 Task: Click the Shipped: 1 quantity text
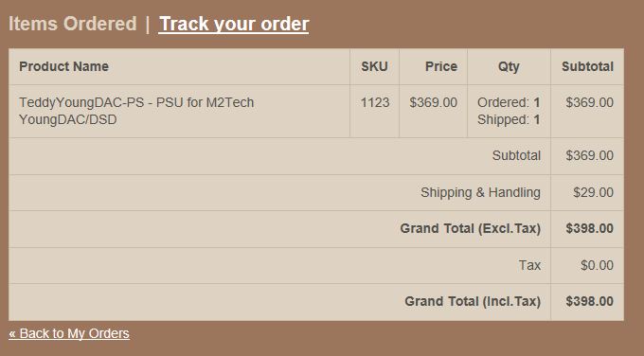coord(509,119)
